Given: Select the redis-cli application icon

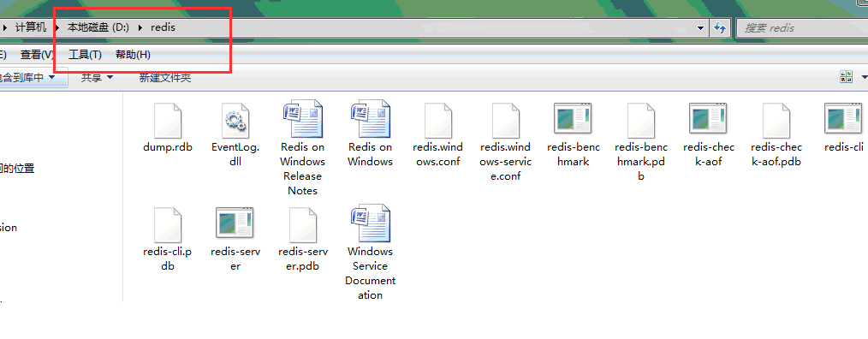Looking at the screenshot, I should click(x=844, y=118).
